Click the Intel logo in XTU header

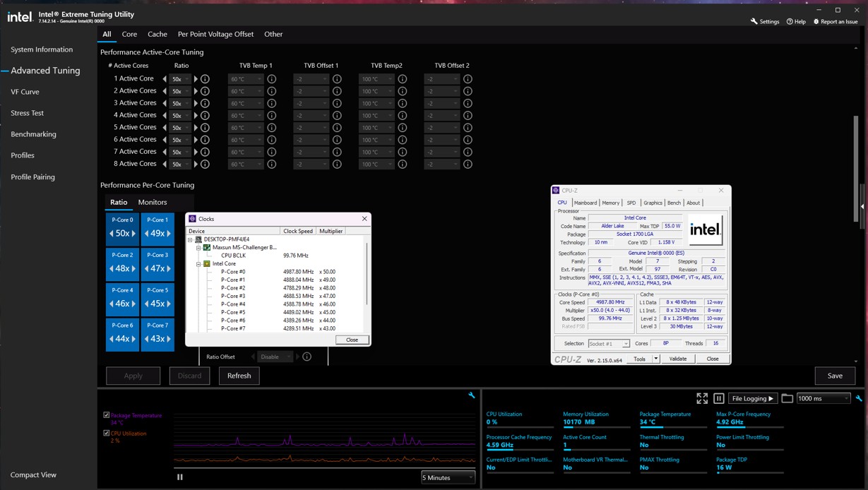[20, 16]
